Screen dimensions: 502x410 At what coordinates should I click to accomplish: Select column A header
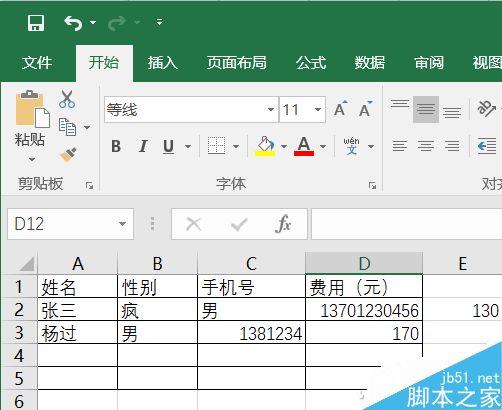(78, 264)
